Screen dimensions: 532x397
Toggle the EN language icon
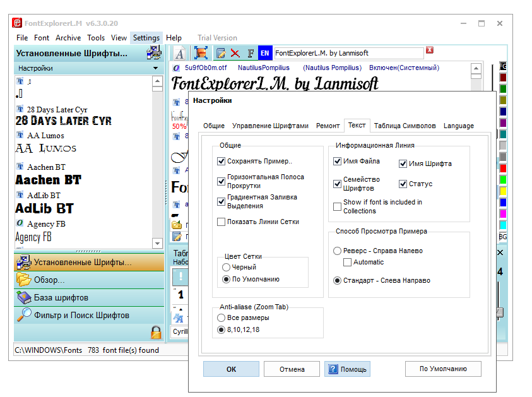pos(264,53)
